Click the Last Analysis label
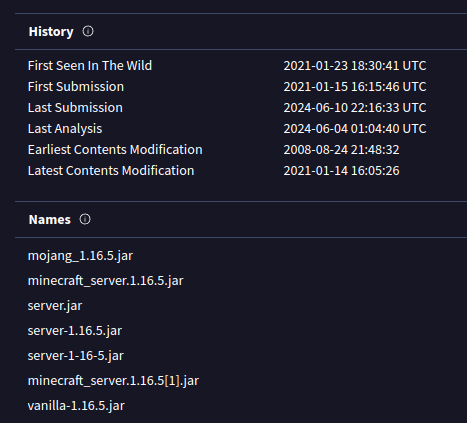467x423 pixels. 65,129
